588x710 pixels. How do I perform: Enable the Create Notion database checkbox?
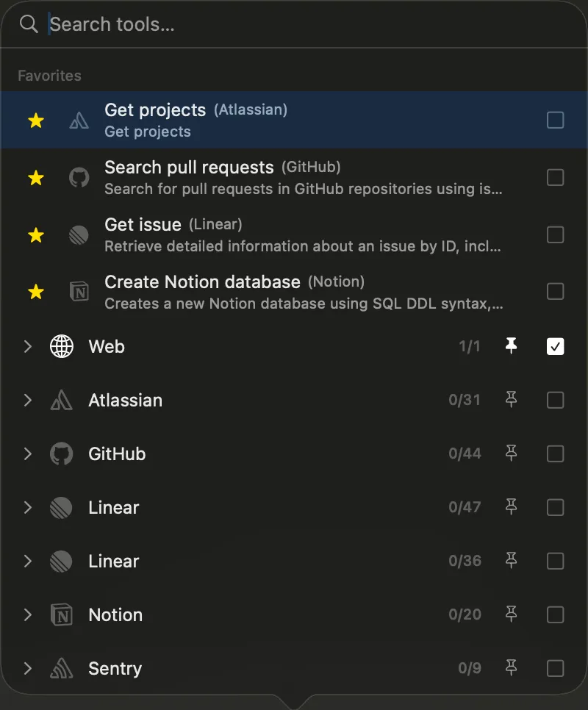[556, 292]
